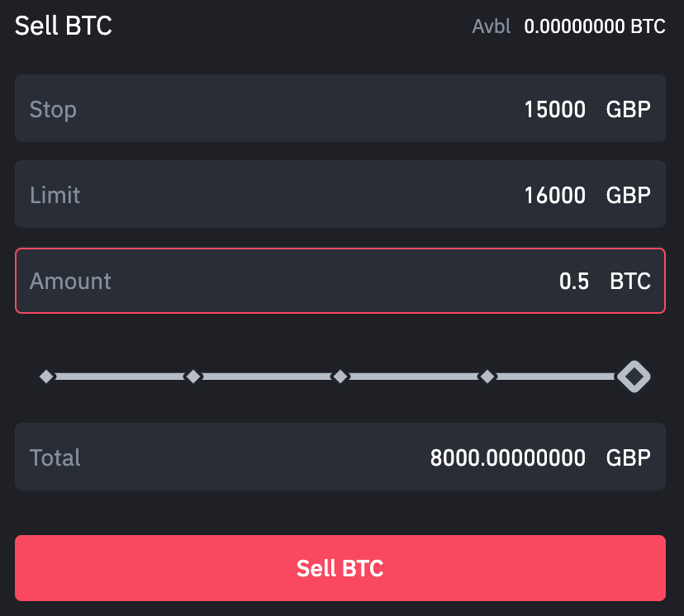Click the 8000.00000000 total value
Viewport: 684px width, 616px height.
coord(508,457)
